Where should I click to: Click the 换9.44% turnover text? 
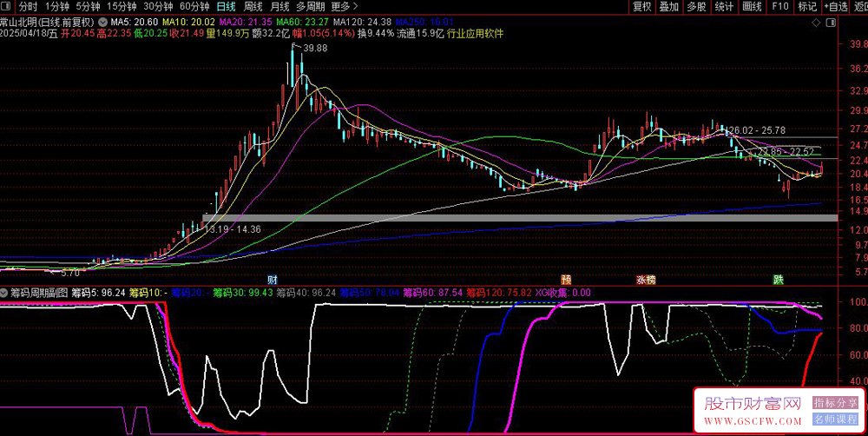coord(377,33)
